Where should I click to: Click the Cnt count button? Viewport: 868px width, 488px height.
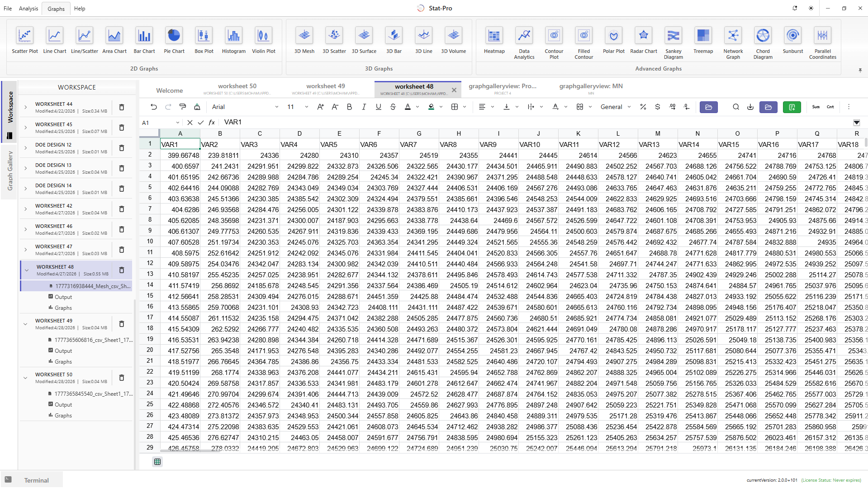[830, 107]
